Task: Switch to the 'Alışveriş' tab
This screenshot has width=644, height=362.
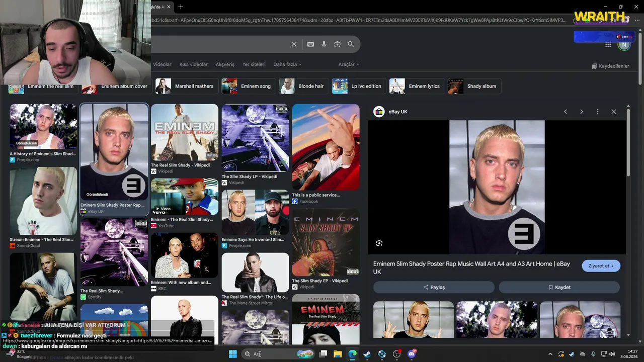Action: (225, 64)
